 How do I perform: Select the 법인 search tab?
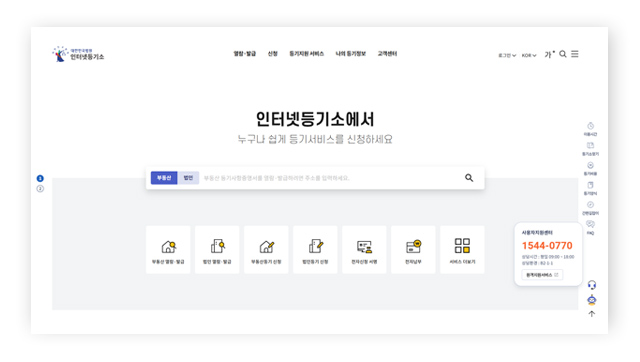click(x=188, y=178)
